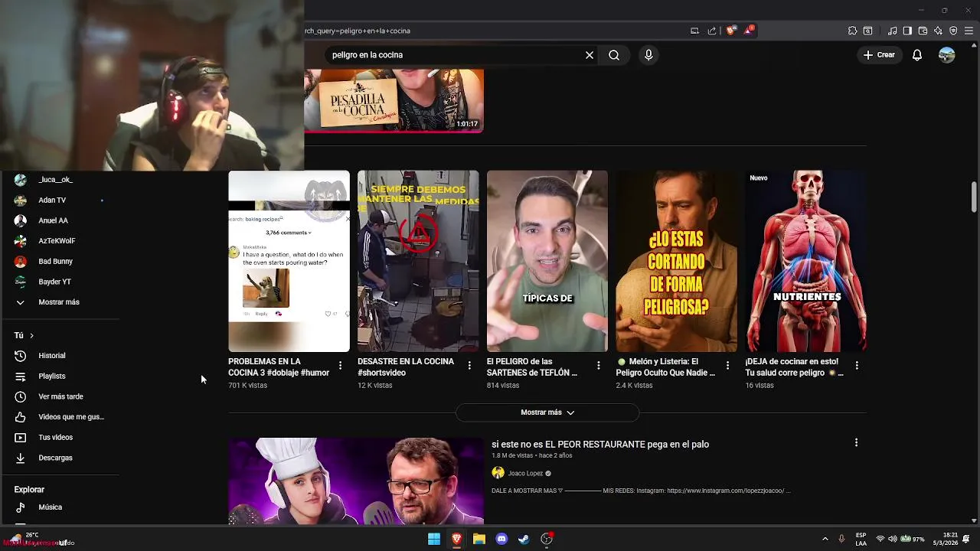Open the skeleton NUTRIENTES short thumbnail
This screenshot has height=551, width=980.
point(806,261)
